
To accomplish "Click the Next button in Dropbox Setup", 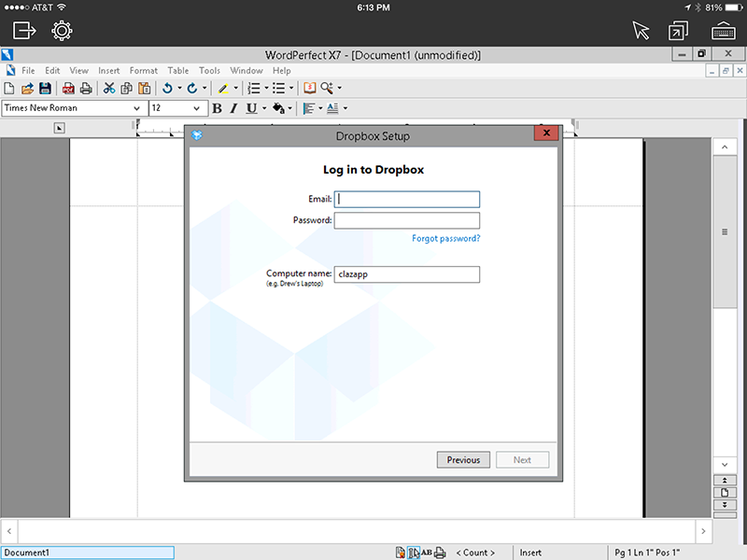I will [x=522, y=460].
